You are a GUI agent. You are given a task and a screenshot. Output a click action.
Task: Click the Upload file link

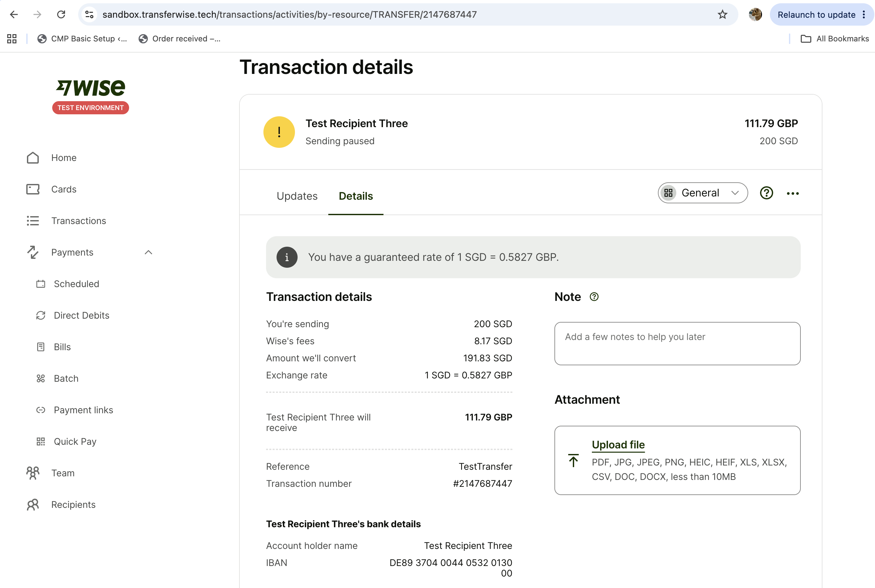pyautogui.click(x=618, y=445)
